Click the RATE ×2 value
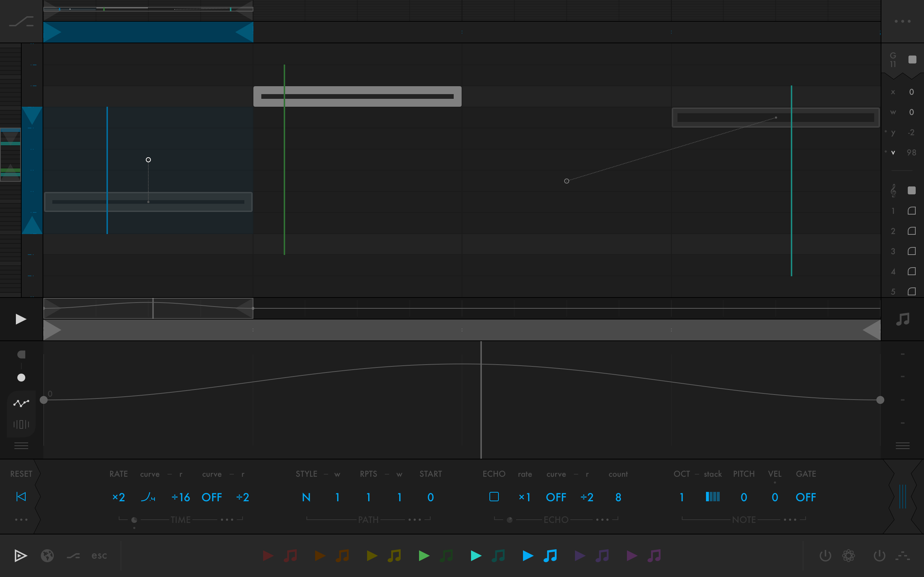 tap(118, 497)
